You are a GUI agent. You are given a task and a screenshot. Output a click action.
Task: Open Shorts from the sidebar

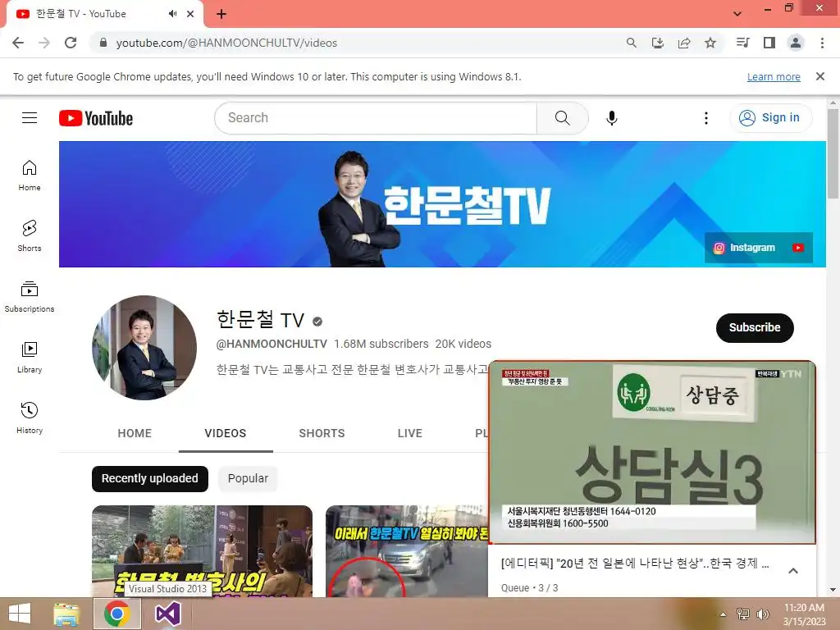[x=30, y=236]
